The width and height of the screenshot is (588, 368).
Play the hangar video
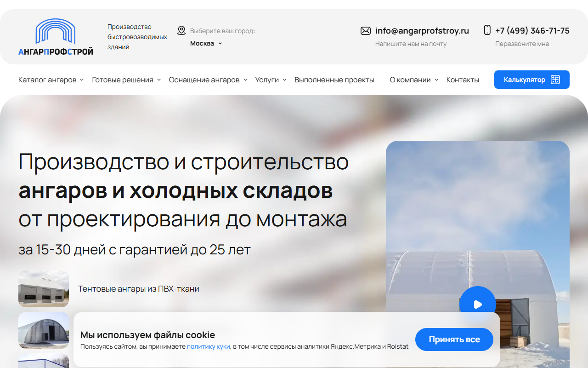478,304
